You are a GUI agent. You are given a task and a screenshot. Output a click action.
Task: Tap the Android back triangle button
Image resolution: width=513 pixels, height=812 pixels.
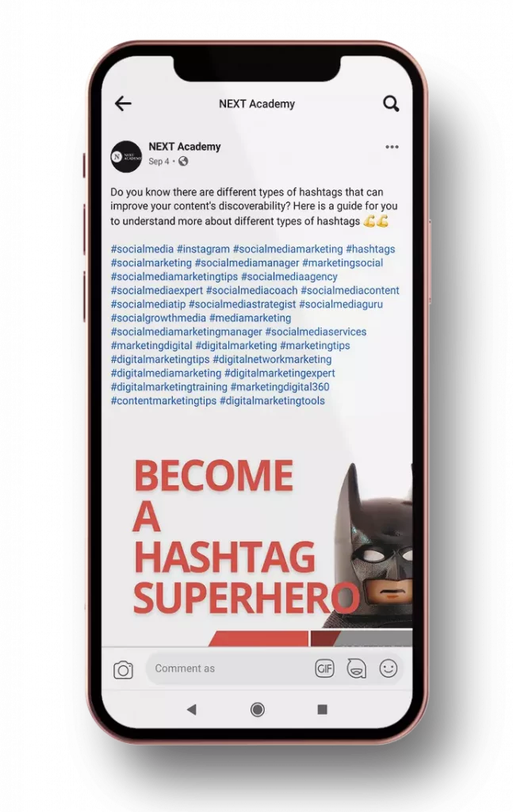click(192, 710)
